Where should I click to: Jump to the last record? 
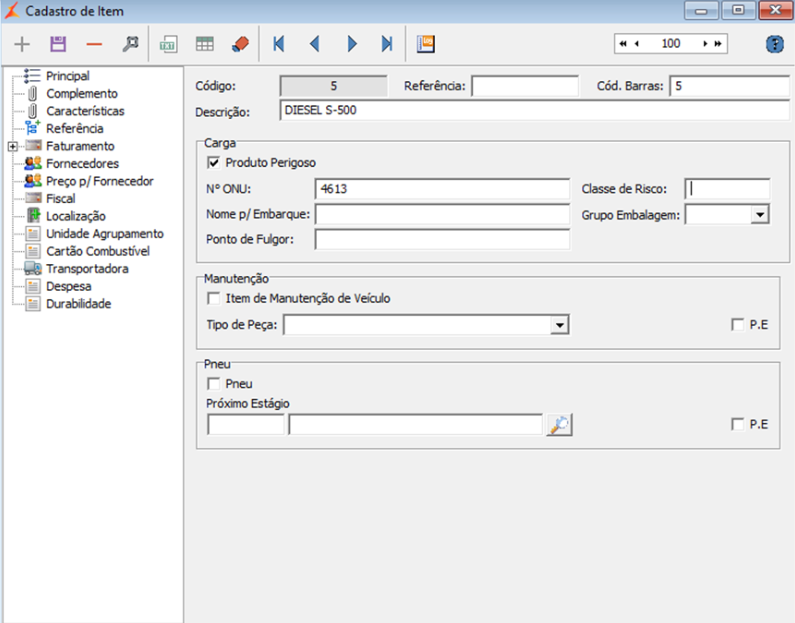pyautogui.click(x=386, y=44)
